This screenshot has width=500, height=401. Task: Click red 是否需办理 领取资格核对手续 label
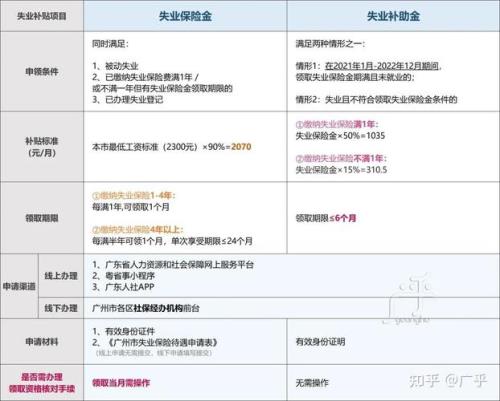click(42, 383)
